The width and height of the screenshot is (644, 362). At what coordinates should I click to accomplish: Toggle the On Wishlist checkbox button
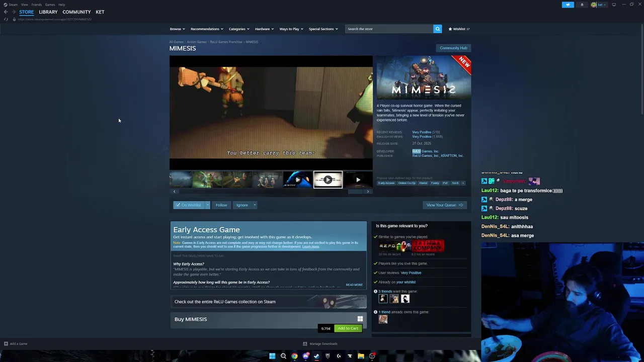[x=189, y=205]
